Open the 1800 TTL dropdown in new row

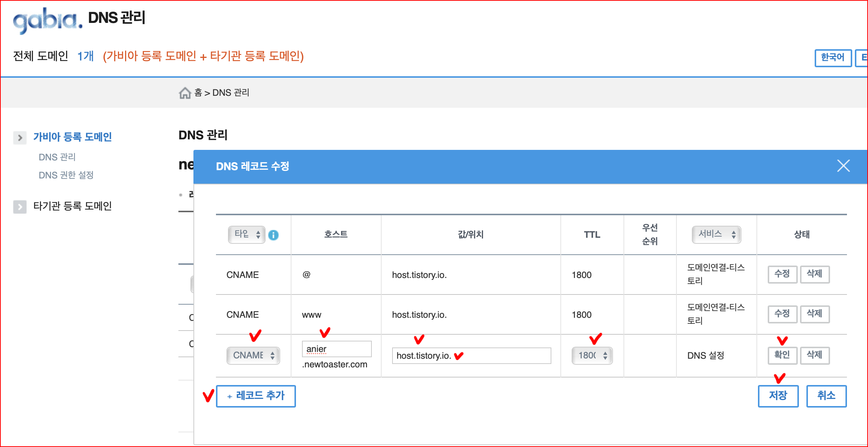(x=592, y=355)
